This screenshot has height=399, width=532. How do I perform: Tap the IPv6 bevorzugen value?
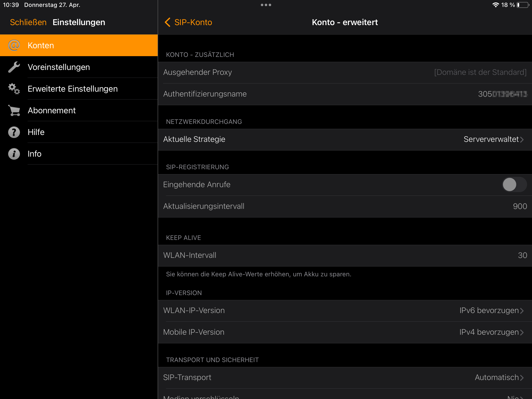coord(489,310)
